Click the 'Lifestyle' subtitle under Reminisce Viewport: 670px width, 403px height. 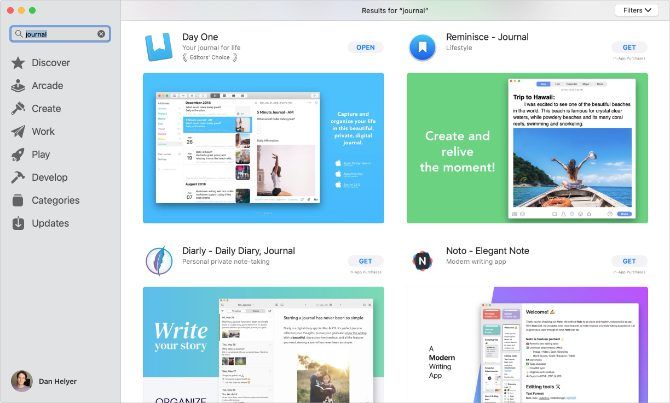coord(459,47)
